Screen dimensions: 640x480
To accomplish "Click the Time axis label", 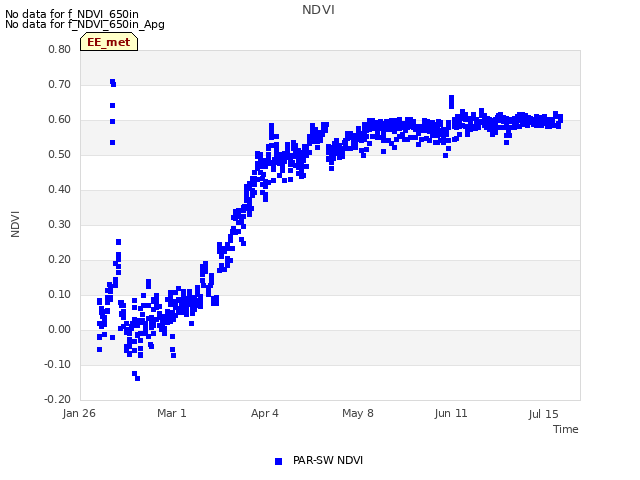I will tap(566, 429).
